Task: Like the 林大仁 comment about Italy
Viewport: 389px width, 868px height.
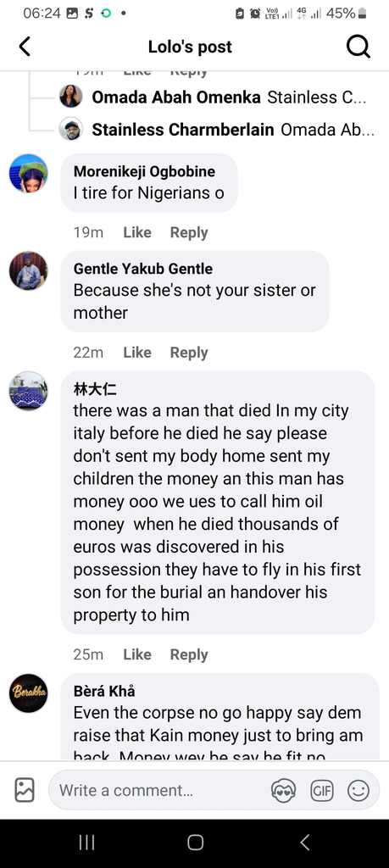Action: pyautogui.click(x=137, y=654)
